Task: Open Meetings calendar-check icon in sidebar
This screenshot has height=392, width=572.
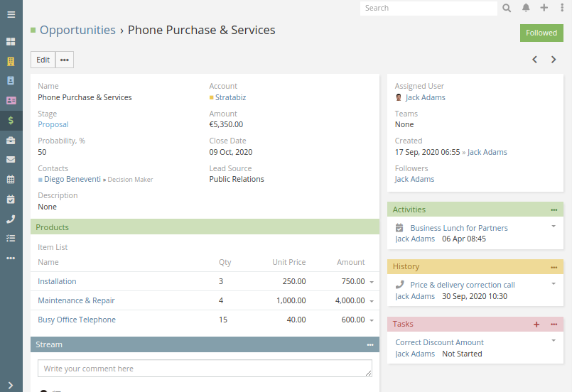Action: (x=11, y=199)
